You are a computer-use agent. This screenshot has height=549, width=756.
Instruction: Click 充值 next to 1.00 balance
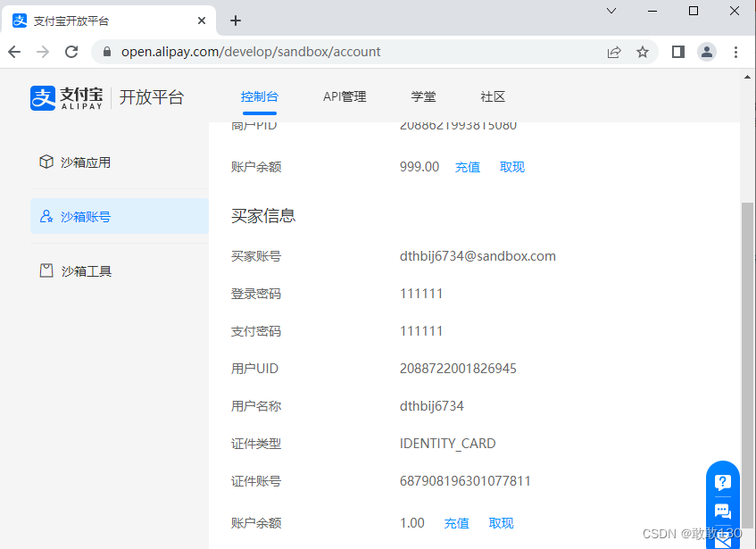(456, 523)
